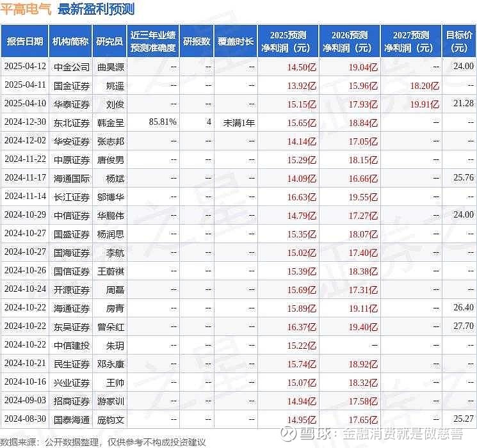Click analyst name 韩金呈
The width and height of the screenshot is (477, 448).
click(111, 123)
